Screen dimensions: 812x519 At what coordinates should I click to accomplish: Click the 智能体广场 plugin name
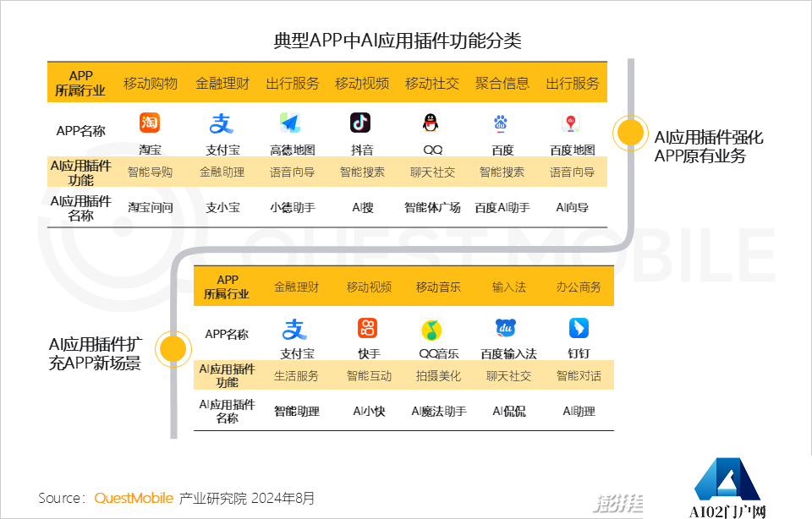pos(432,207)
